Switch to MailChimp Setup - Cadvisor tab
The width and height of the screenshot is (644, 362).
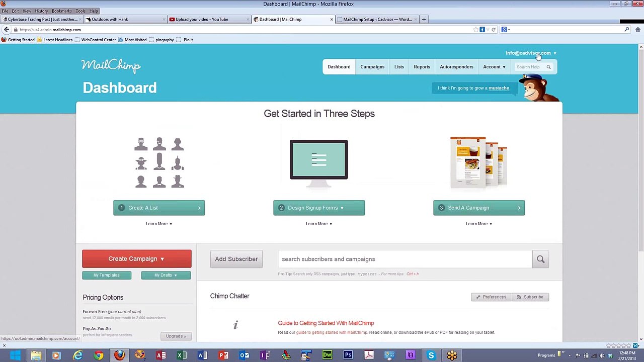(377, 19)
